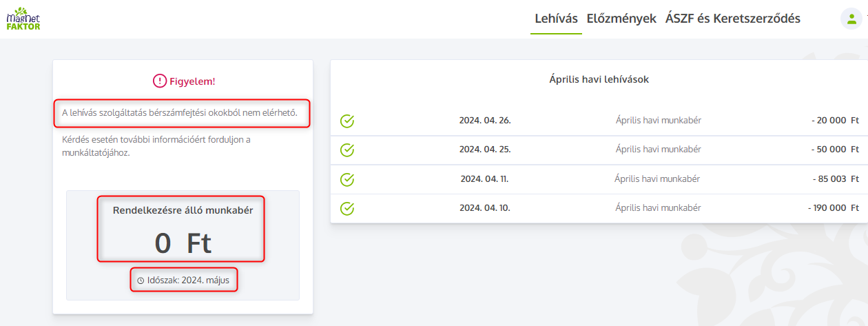Select the -190 000 Ft withdrawal row
868x326 pixels.
(598, 208)
